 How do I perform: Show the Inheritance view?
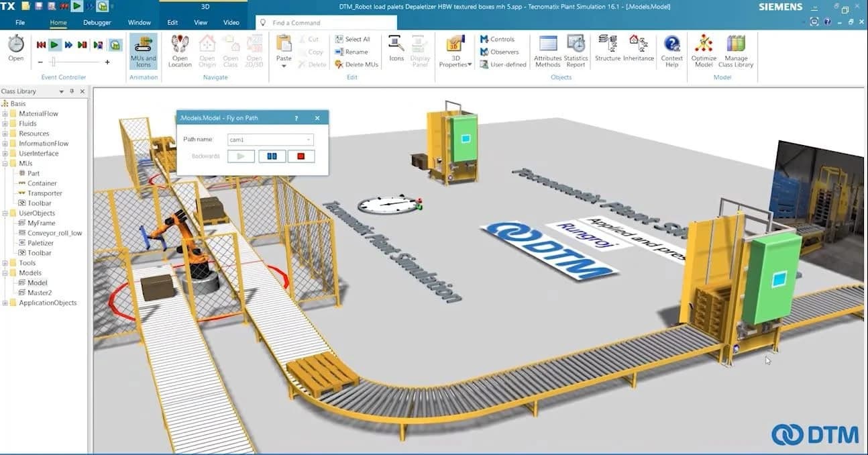(x=639, y=48)
